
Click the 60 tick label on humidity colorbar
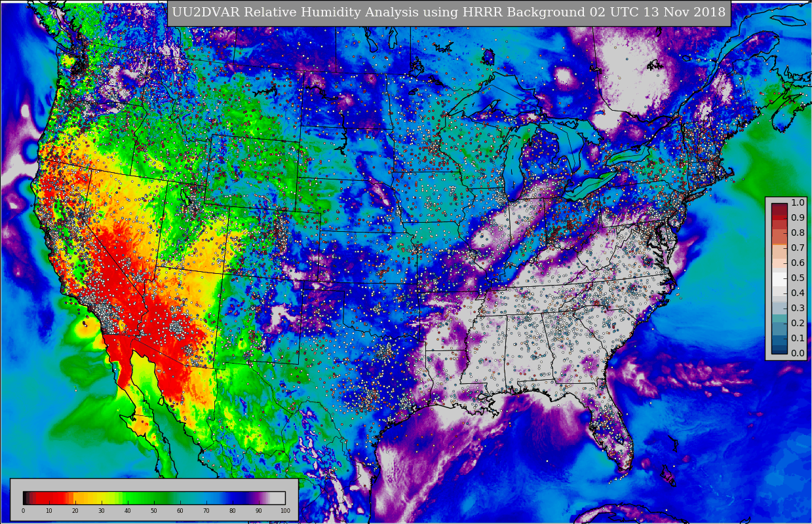pyautogui.click(x=180, y=511)
